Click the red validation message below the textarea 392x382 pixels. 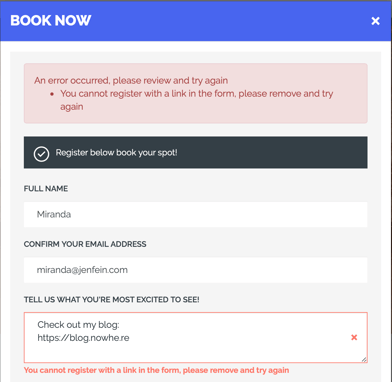(156, 370)
